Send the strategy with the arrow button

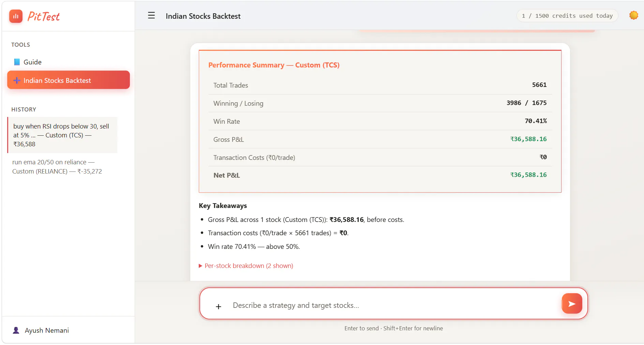click(x=572, y=303)
